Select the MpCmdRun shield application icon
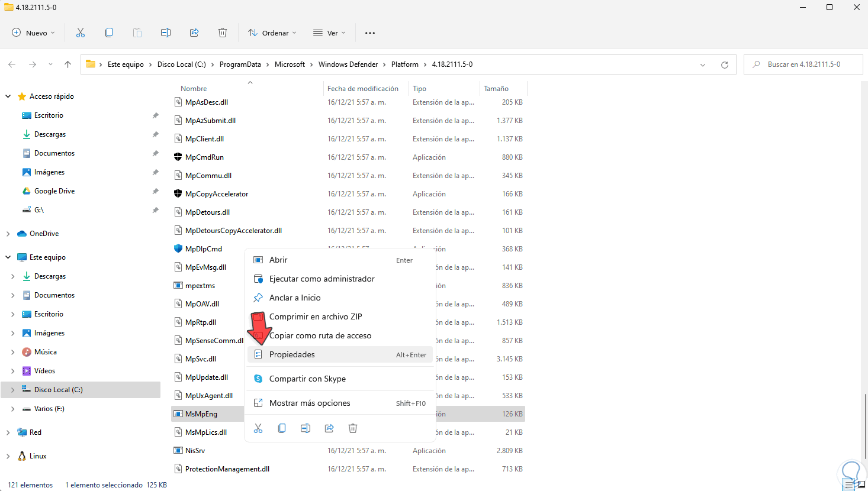868x491 pixels. click(x=178, y=157)
